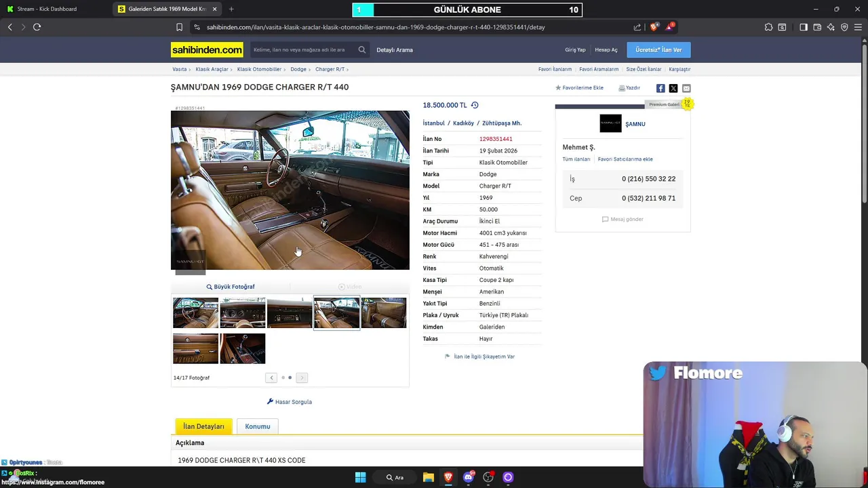Click ŞAMNU store name link
Viewport: 868px width, 488px height.
coord(635,124)
